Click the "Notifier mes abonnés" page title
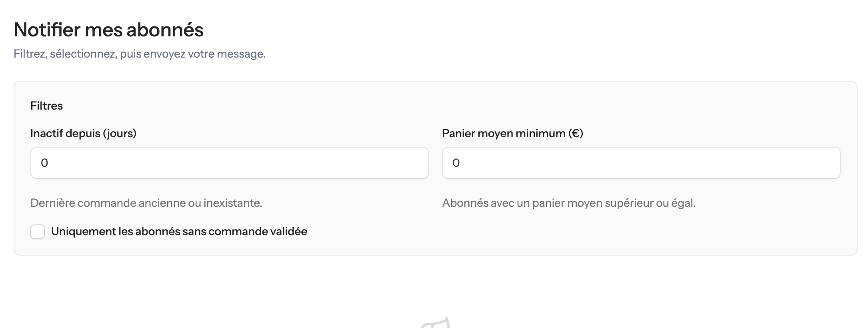Image resolution: width=868 pixels, height=328 pixels. [109, 29]
